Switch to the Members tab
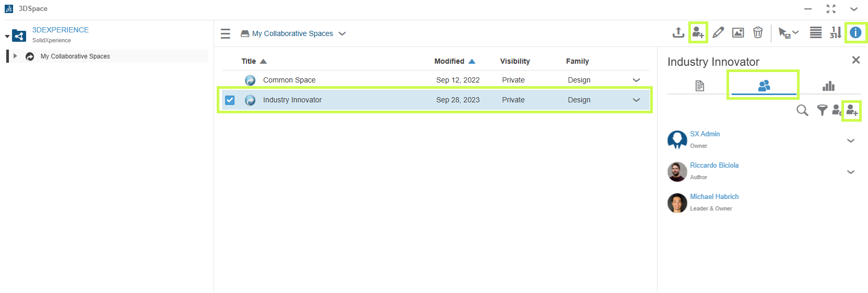 pyautogui.click(x=764, y=86)
